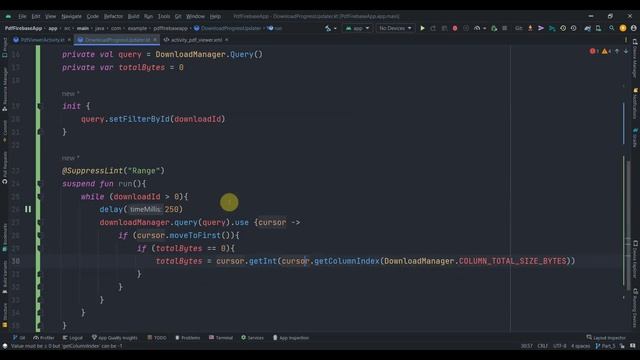This screenshot has width=640, height=360.
Task: Open Git tool window in bottom bar
Action: coord(19,338)
